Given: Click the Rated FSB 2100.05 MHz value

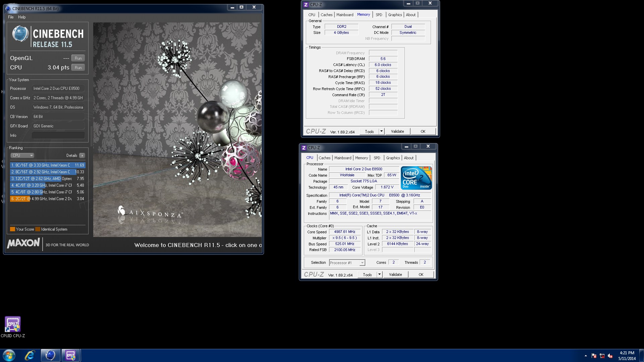Looking at the screenshot, I should tap(345, 250).
